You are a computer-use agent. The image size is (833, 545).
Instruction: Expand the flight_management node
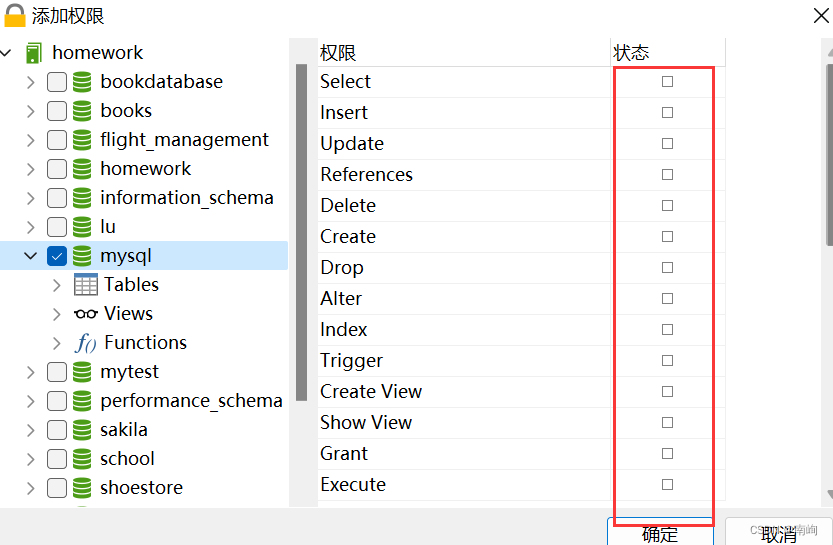click(x=31, y=140)
